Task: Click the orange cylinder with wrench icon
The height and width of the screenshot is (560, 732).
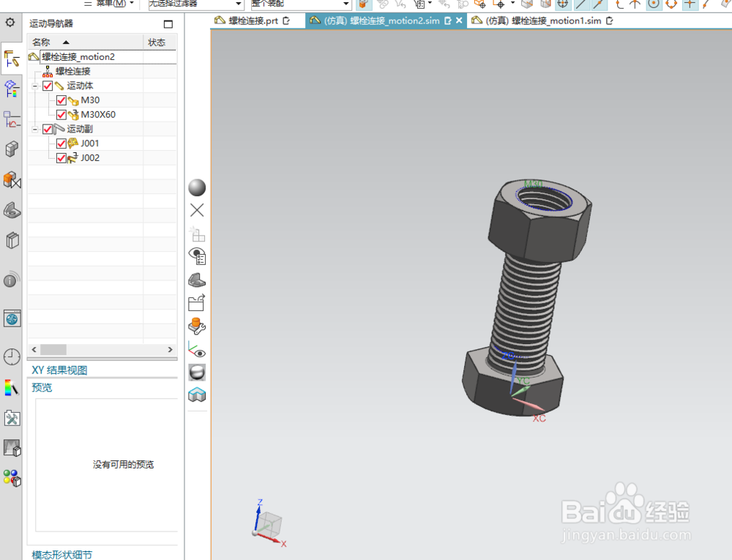Action: (x=197, y=326)
